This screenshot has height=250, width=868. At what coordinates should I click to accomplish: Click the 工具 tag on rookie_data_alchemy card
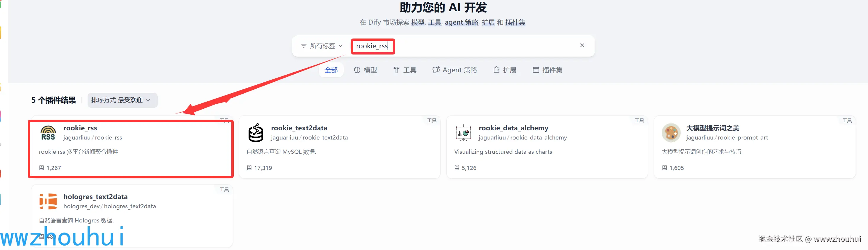639,121
